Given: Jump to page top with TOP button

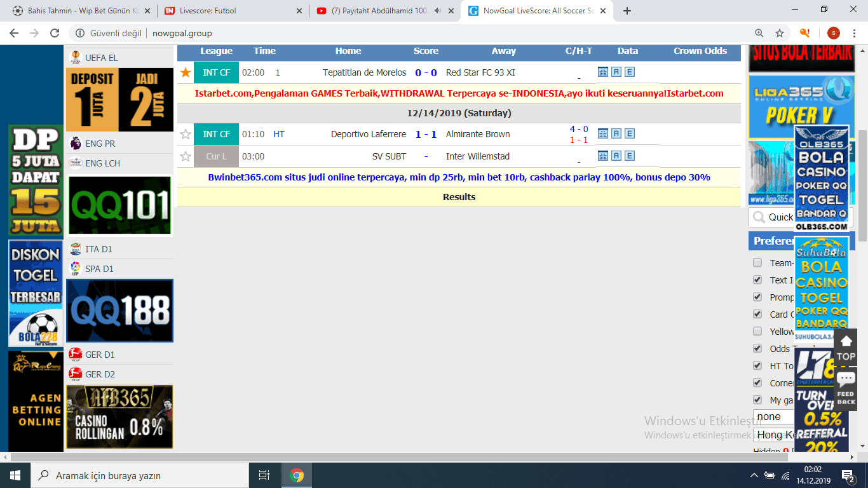Looking at the screenshot, I should (846, 348).
